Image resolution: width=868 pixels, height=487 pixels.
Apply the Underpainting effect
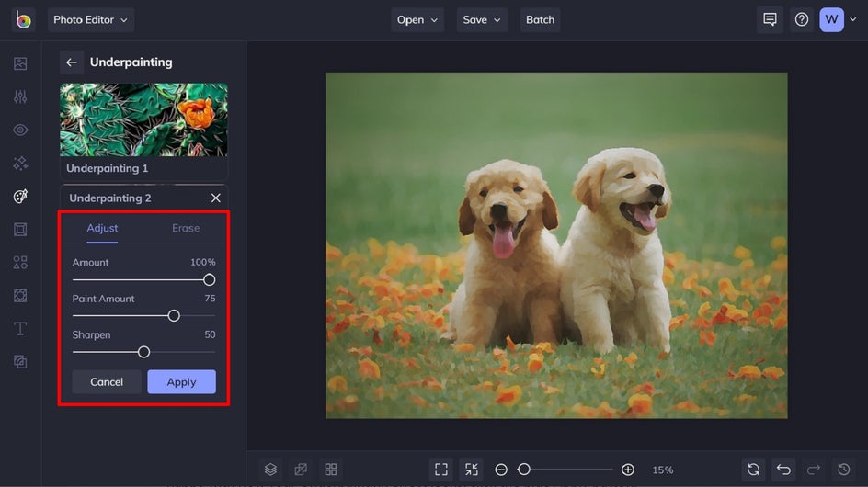click(x=181, y=382)
